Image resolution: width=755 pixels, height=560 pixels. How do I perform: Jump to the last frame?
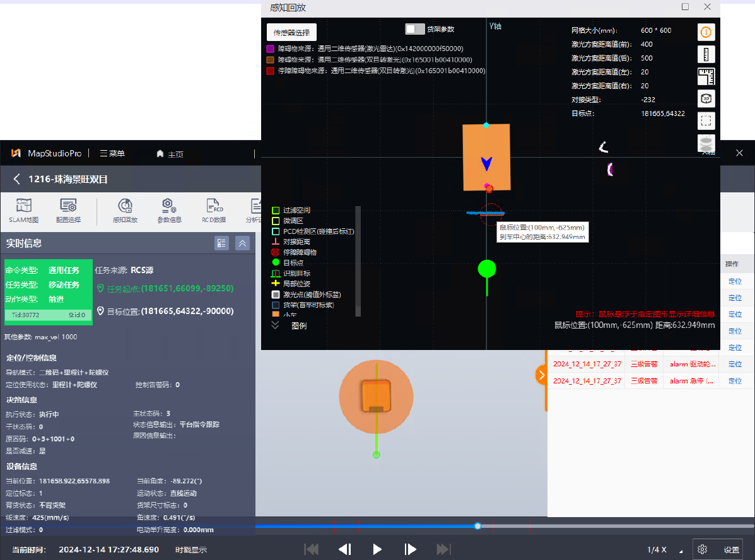(x=443, y=549)
